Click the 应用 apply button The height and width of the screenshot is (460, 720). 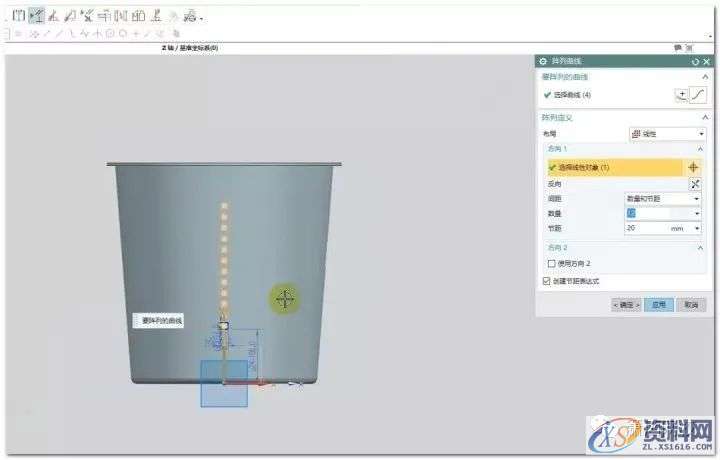point(659,304)
